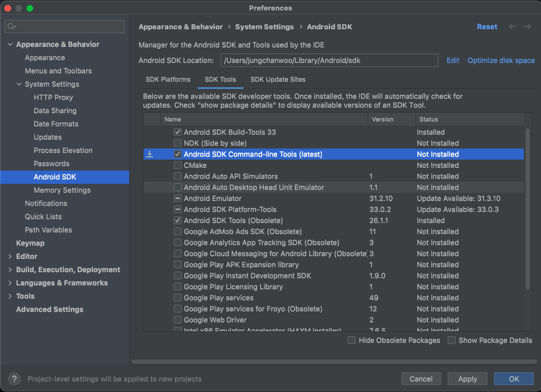The height and width of the screenshot is (392, 541).
Task: Tick Android Auto Desktop Head Unit Emulator
Action: pos(178,187)
